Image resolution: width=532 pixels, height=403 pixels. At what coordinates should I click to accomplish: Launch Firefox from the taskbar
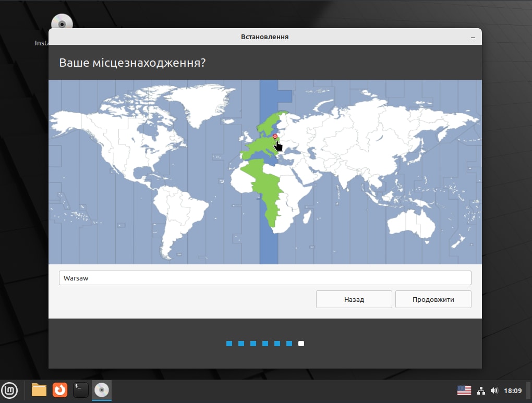click(60, 390)
